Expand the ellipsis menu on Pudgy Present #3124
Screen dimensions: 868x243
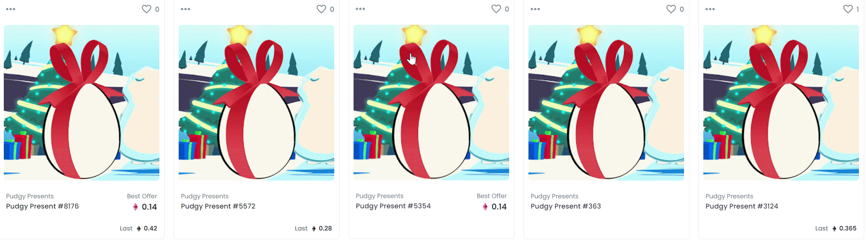click(x=710, y=9)
